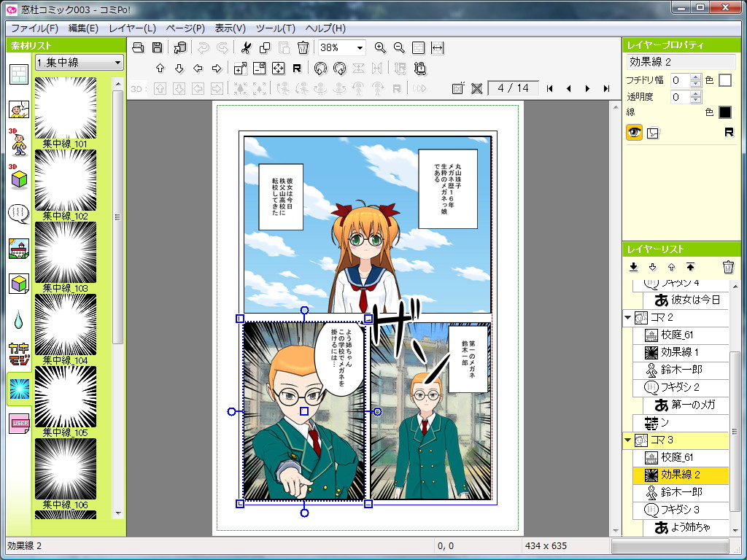Open the 2D character material category
Image resolution: width=747 pixels, height=560 pixels.
coord(19,109)
